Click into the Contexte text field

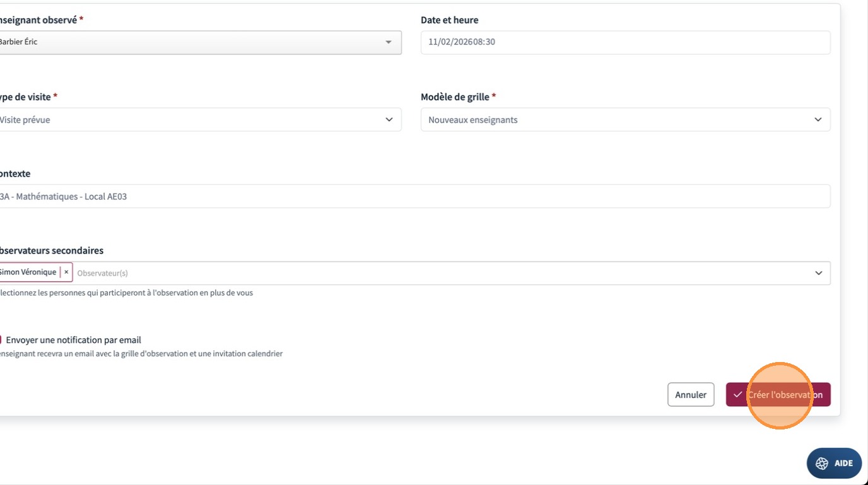click(410, 197)
